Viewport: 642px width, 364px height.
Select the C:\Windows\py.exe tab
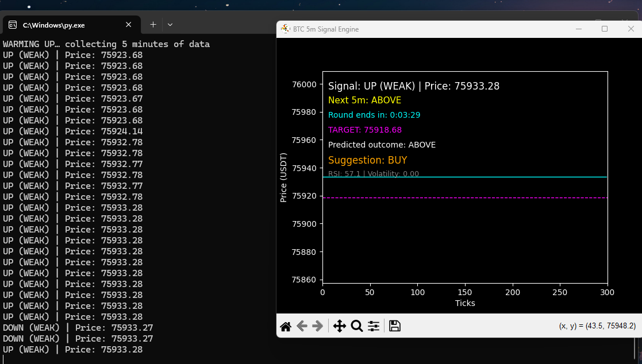coord(72,25)
